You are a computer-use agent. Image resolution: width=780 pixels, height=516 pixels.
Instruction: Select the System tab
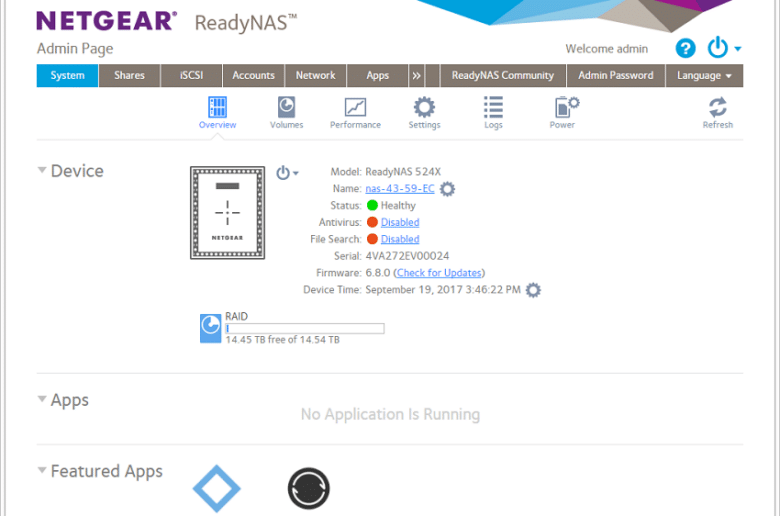click(x=67, y=76)
